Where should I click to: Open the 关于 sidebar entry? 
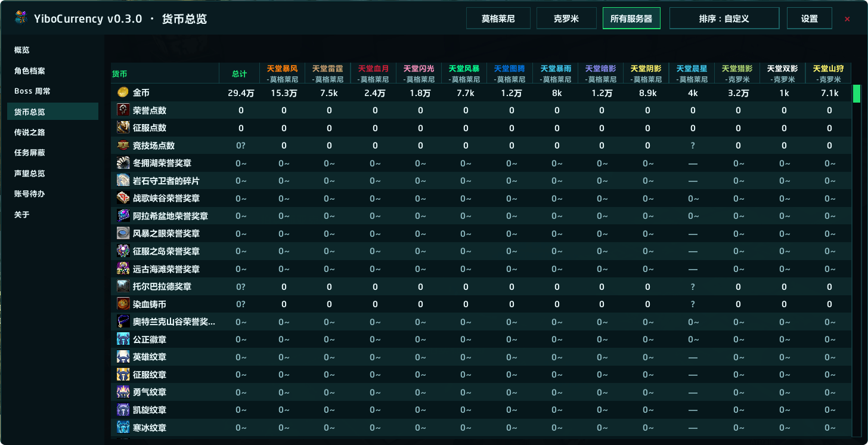point(52,215)
